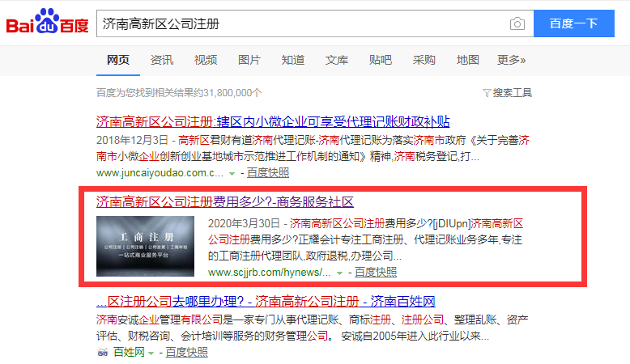Image resolution: width=630 pixels, height=364 pixels.
Task: Open the 地图 tab
Action: [x=467, y=60]
